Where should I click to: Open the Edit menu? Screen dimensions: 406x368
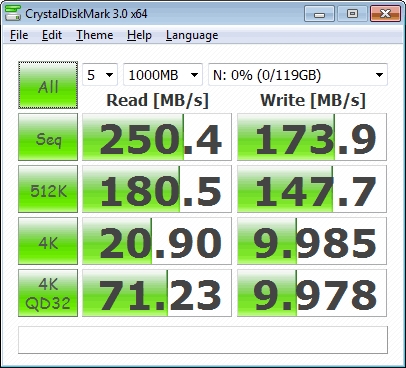52,35
